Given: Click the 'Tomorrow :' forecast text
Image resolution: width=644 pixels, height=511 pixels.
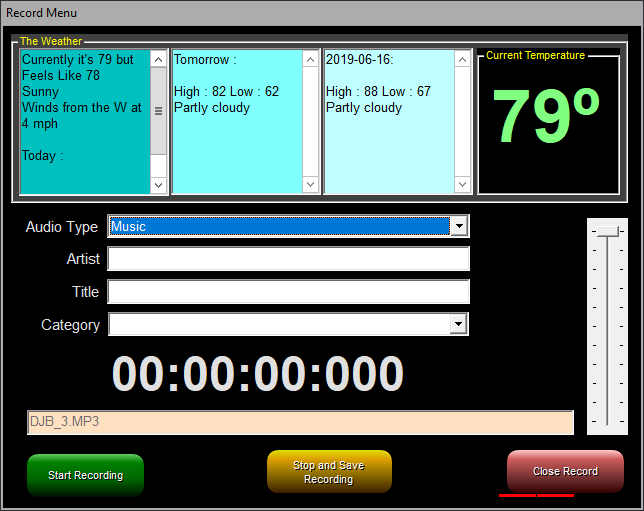Looking at the screenshot, I should pyautogui.click(x=205, y=60).
